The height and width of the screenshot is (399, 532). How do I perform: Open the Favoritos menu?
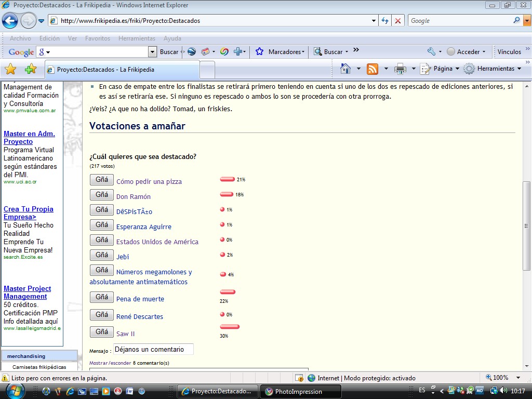click(x=97, y=38)
